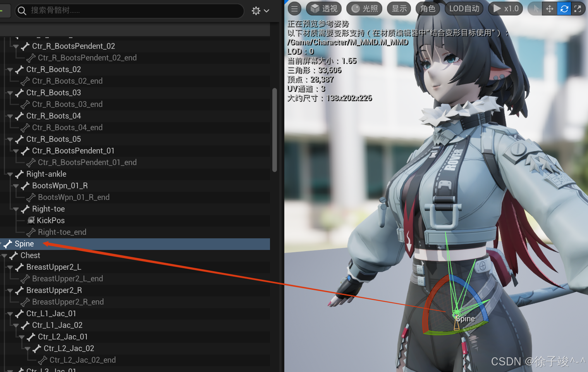
Task: Click the Ctr_R_Boots_05 bone icon
Action: (x=19, y=139)
